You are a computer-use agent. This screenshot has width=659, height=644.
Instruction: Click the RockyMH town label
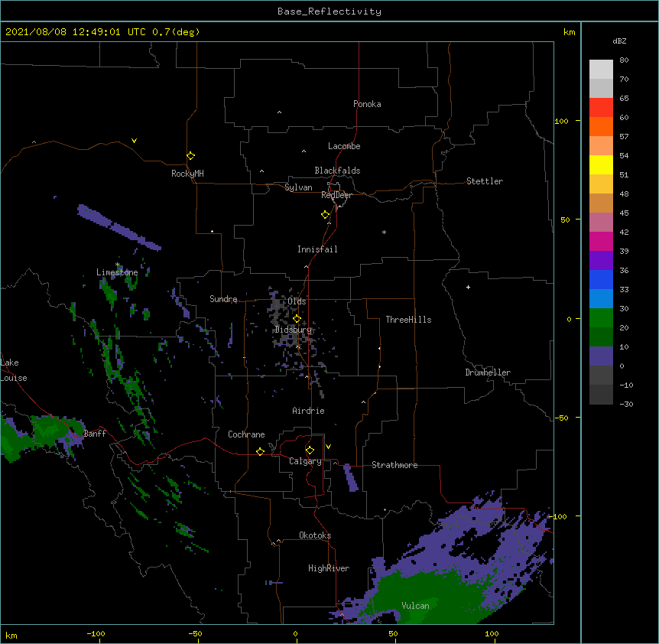[x=187, y=174]
